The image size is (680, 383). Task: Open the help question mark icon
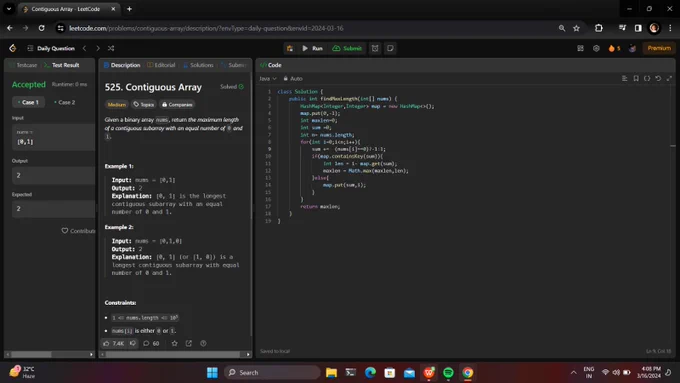[203, 344]
